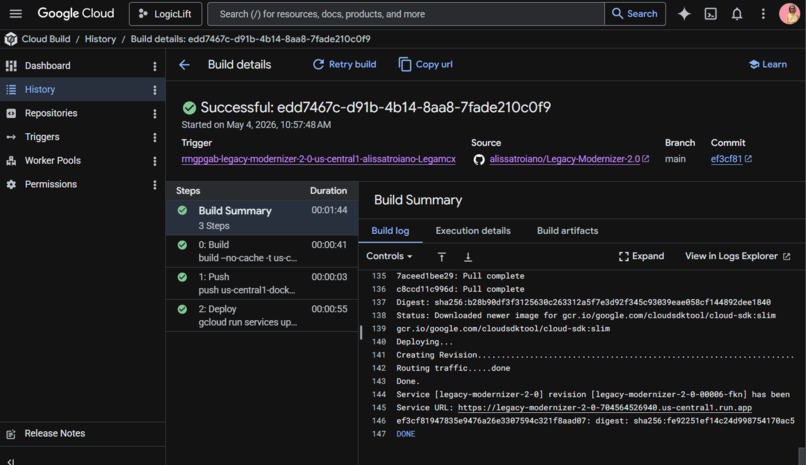This screenshot has width=806, height=465.
Task: Select the Build Summary step row
Action: click(262, 218)
